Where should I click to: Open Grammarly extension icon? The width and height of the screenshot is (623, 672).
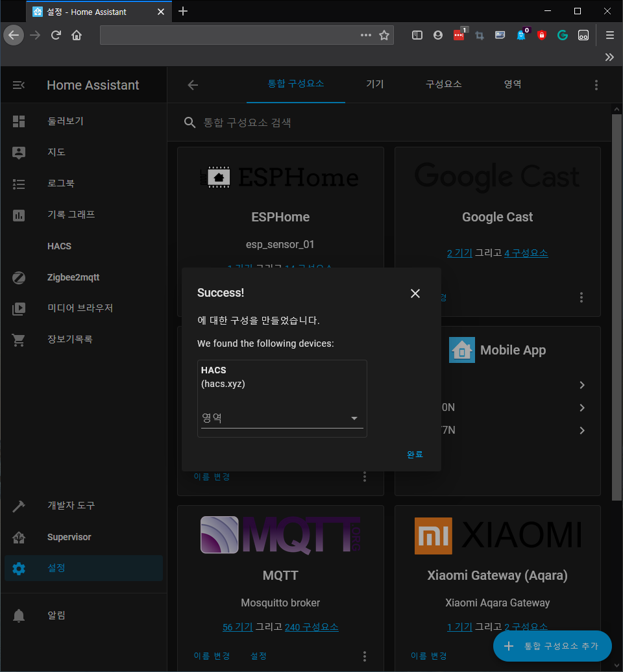[x=563, y=35]
